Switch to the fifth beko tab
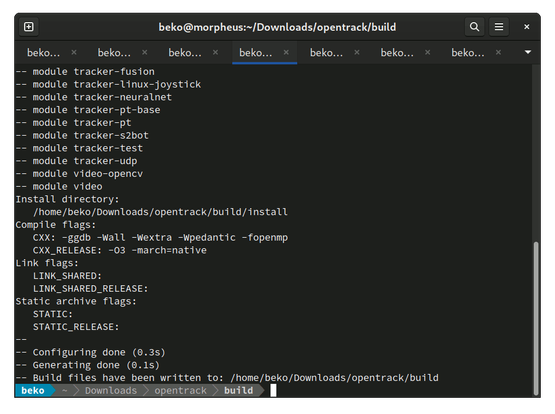Image resolution: width=555 pixels, height=414 pixels. [x=326, y=53]
